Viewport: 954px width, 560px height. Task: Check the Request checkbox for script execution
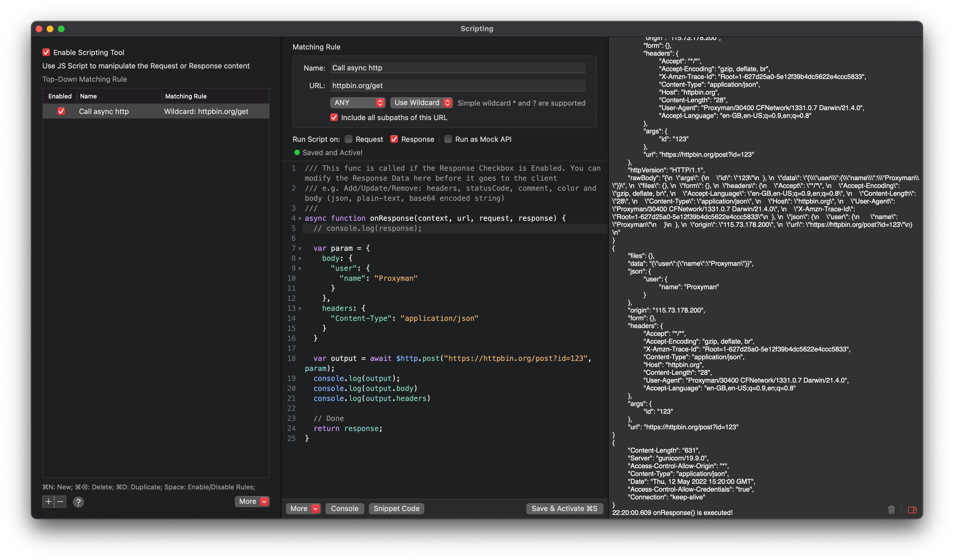click(x=348, y=139)
